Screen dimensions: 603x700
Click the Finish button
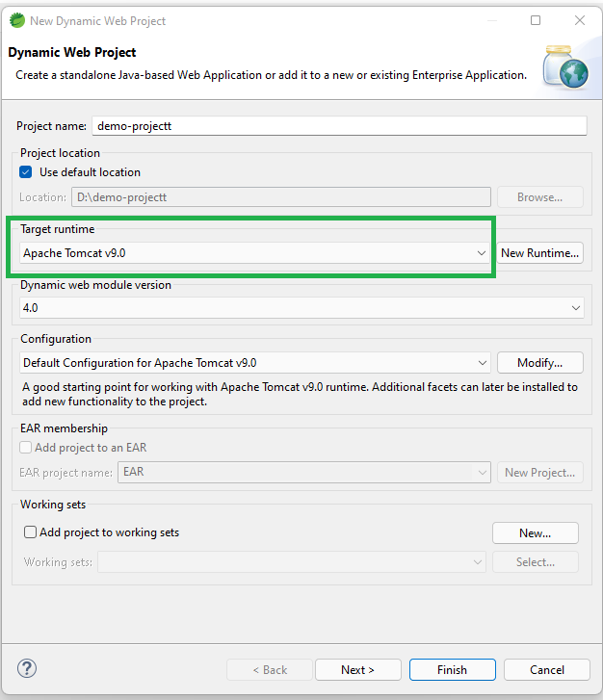453,669
